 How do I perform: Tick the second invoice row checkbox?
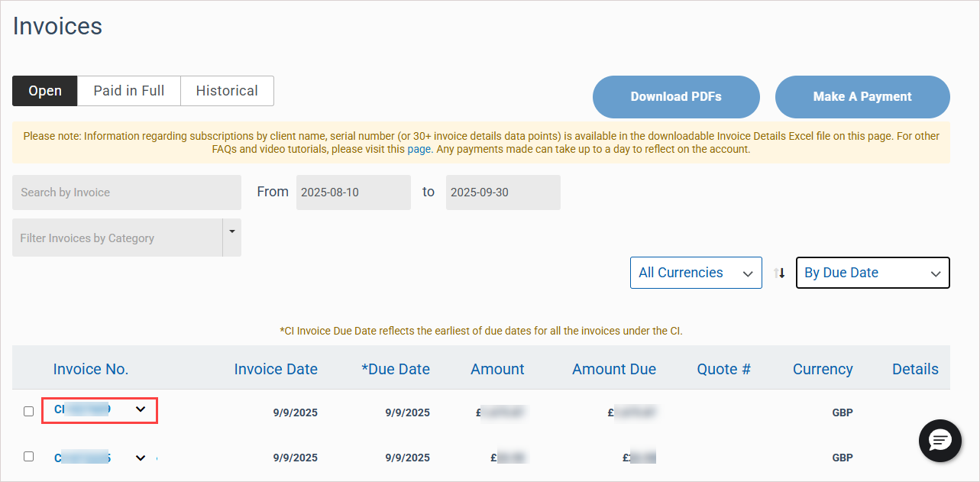tap(29, 457)
